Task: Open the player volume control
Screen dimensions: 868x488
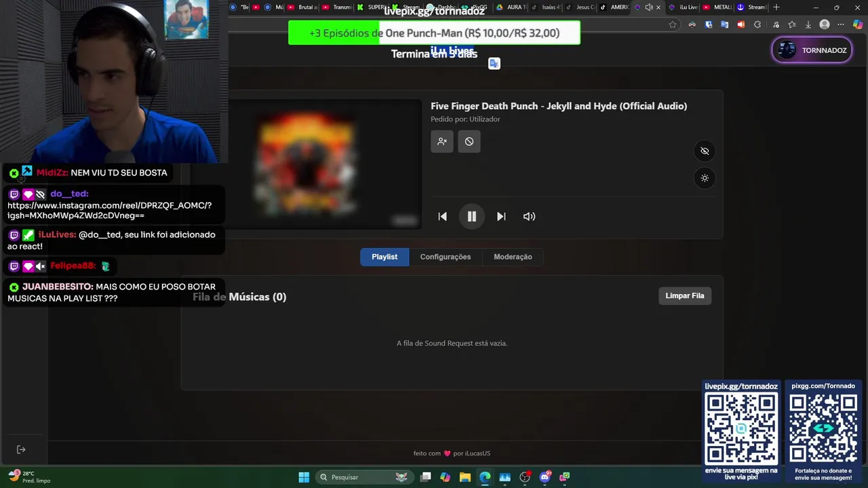Action: 530,216
